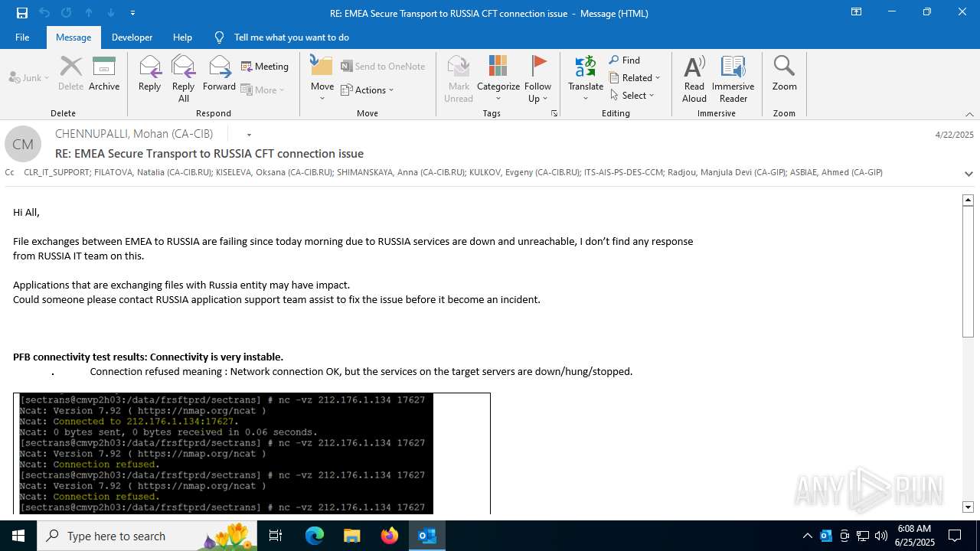Switch to the Message tab
The height and width of the screenshot is (551, 980).
[x=73, y=37]
